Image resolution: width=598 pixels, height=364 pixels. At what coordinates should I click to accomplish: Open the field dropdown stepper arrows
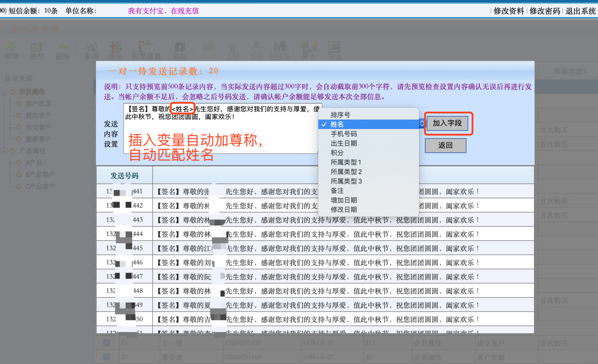pyautogui.click(x=422, y=124)
